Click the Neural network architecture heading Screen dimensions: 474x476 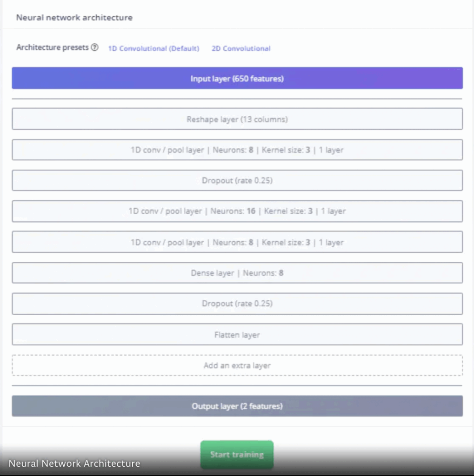(x=74, y=18)
